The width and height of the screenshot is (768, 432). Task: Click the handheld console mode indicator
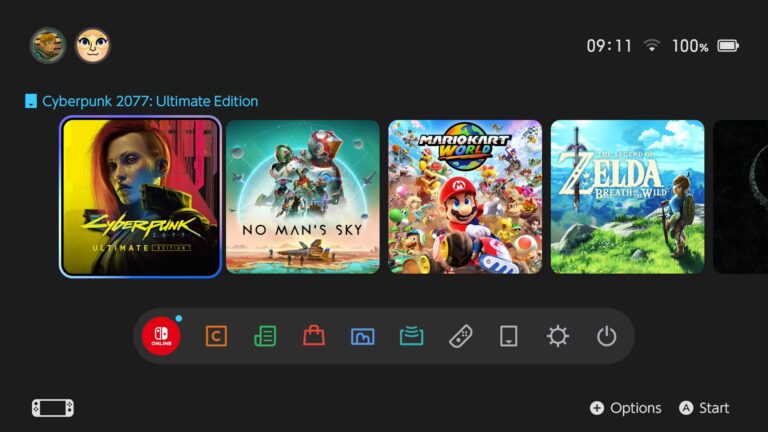click(53, 408)
